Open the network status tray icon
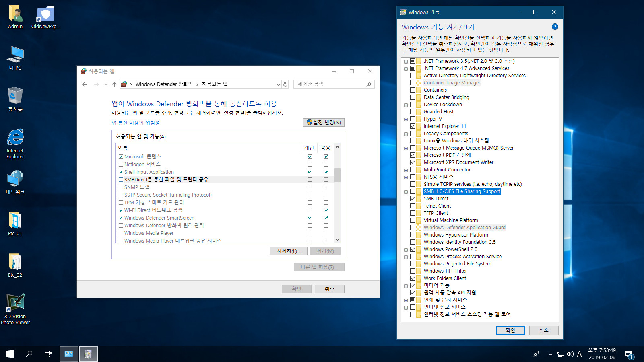Viewport: 644px width, 362px height. click(x=561, y=354)
